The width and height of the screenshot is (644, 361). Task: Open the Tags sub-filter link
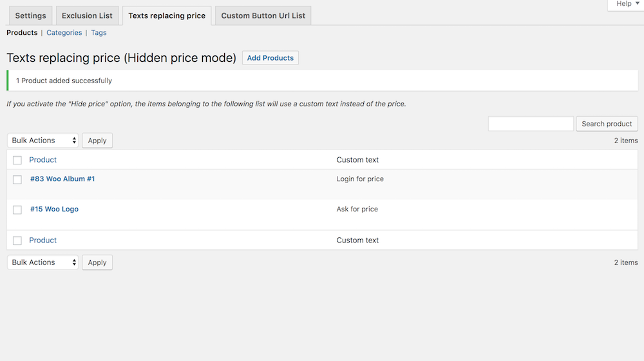coord(99,32)
